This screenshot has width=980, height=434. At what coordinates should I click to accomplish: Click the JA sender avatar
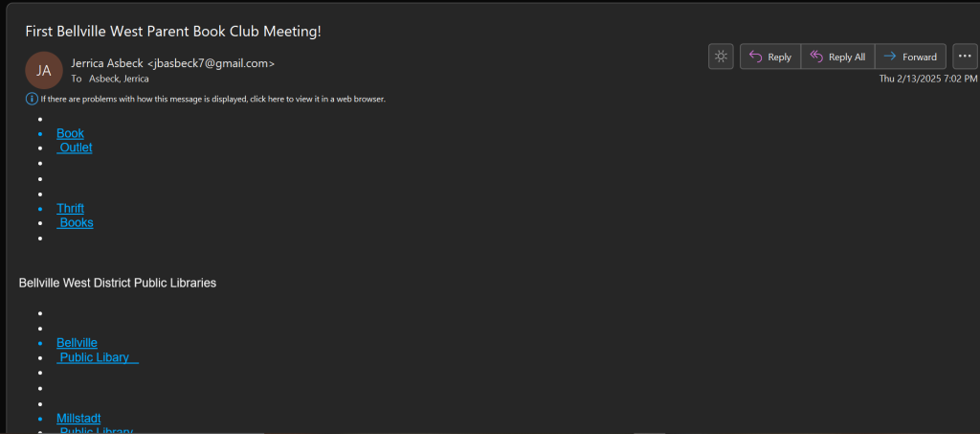tap(44, 70)
